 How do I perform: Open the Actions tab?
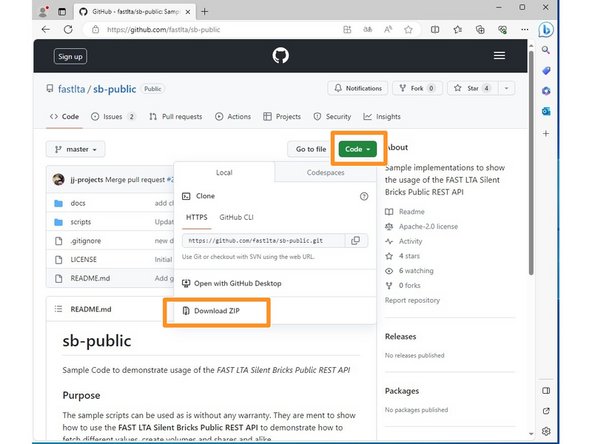(233, 117)
